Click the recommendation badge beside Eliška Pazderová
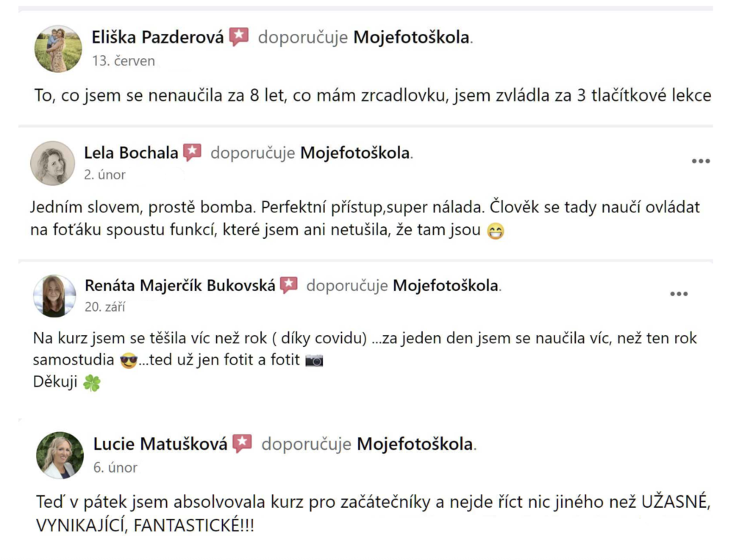The height and width of the screenshot is (560, 753). point(239,37)
